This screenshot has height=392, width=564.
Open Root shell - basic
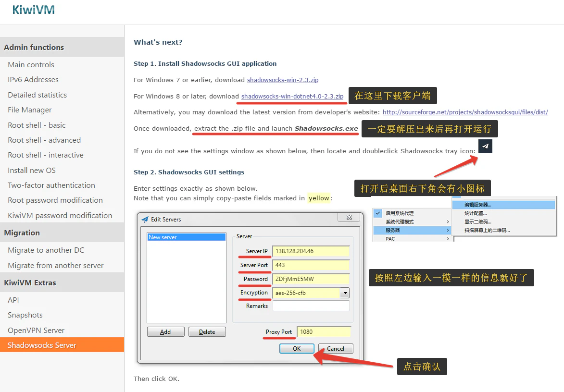coord(37,125)
